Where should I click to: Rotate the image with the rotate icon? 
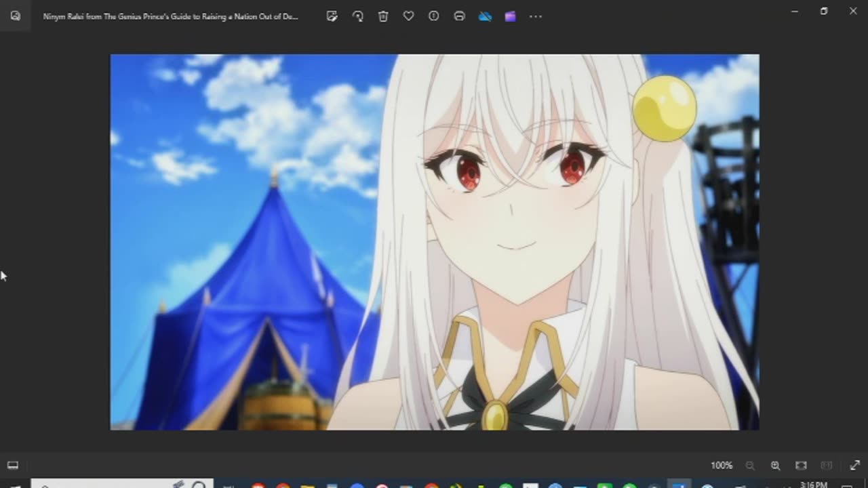click(x=357, y=16)
